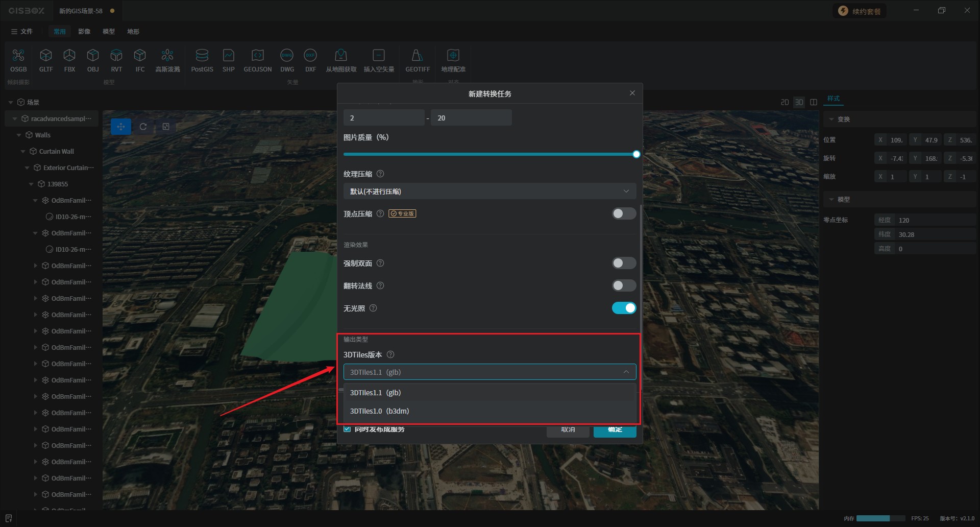980x527 pixels.
Task: Enable the 顶点压缩 toggle switch
Action: pos(624,213)
